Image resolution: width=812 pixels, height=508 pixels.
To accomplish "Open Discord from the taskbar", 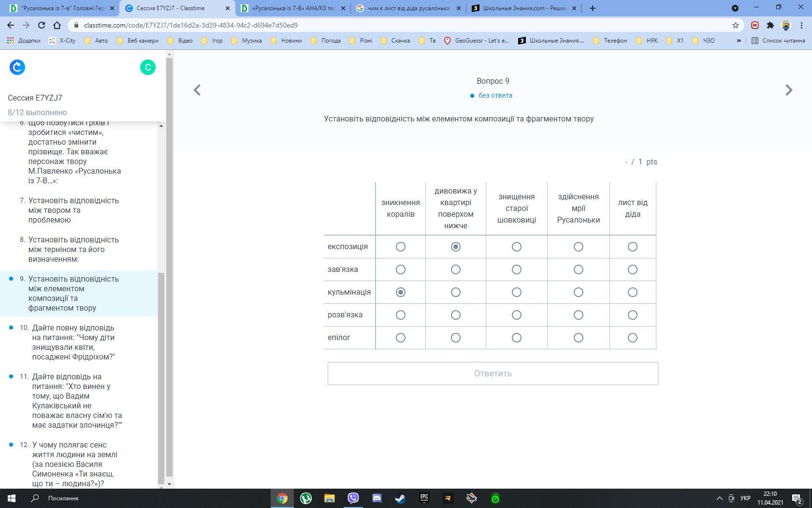I will [x=377, y=498].
